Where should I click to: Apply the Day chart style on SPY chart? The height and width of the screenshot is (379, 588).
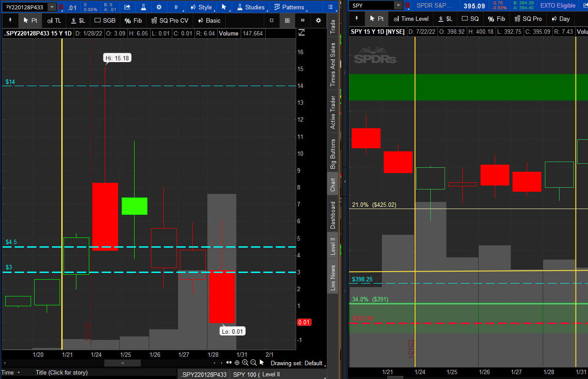(x=560, y=19)
